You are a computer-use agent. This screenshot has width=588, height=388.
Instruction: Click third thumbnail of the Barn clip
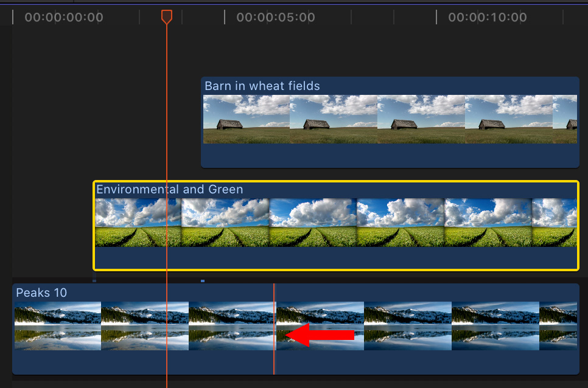coord(421,119)
